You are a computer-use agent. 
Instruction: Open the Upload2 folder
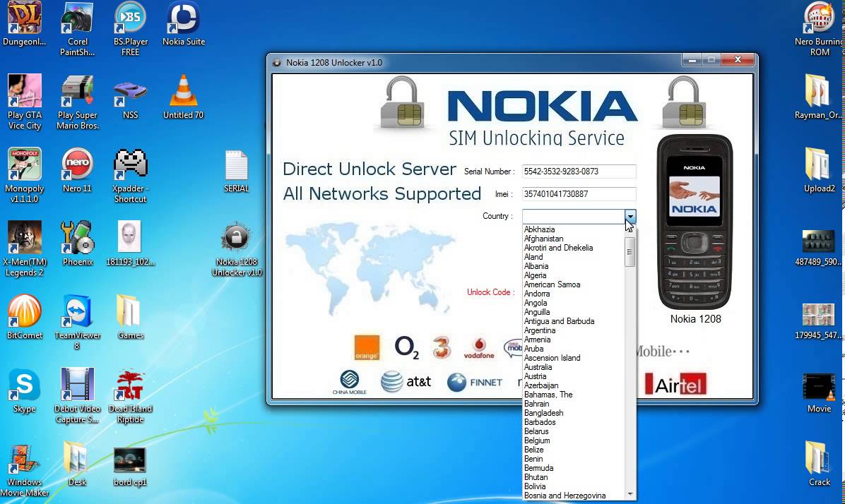tap(819, 171)
